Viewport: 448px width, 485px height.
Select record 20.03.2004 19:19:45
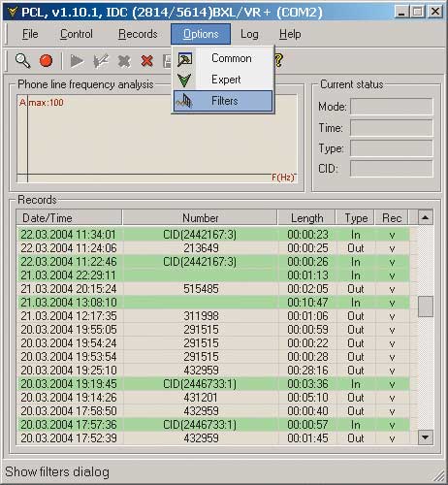pos(213,384)
